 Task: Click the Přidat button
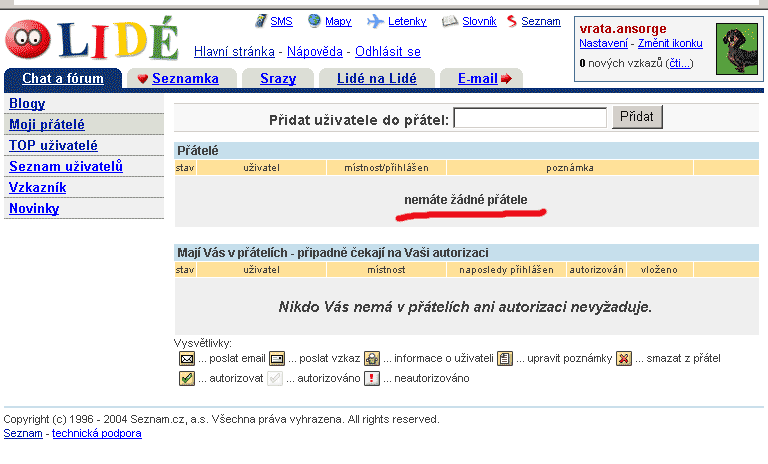pos(637,117)
